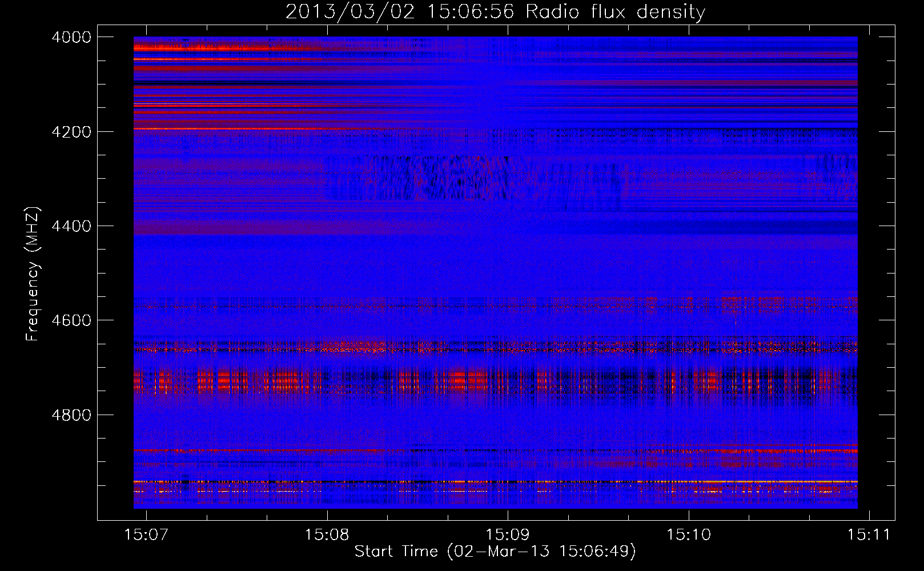Click the 15:11 time tick label
The image size is (924, 571).
pyautogui.click(x=869, y=534)
